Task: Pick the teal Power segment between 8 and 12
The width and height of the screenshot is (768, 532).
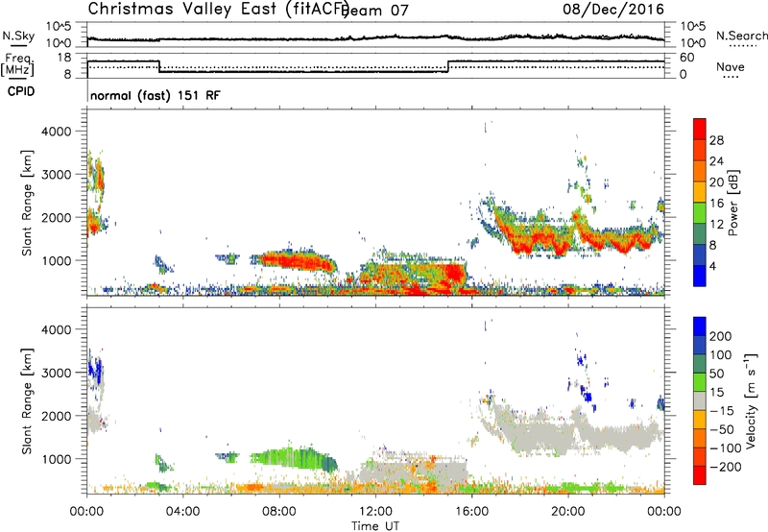Action: pyautogui.click(x=700, y=233)
